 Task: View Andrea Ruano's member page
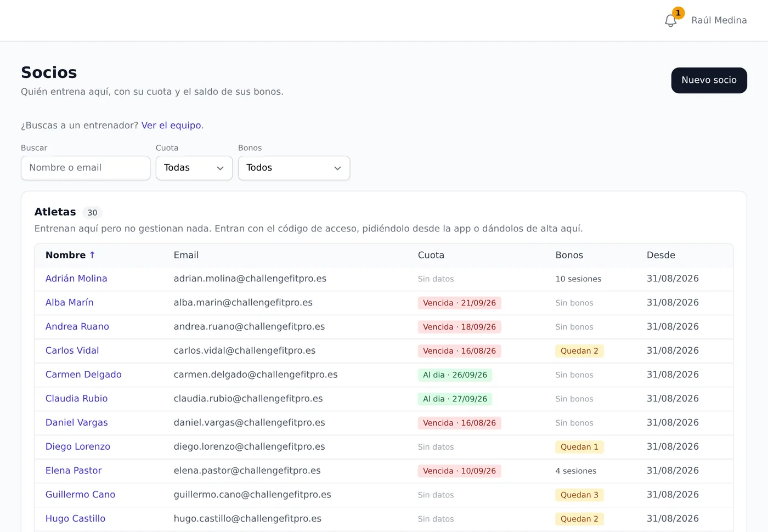tap(77, 327)
